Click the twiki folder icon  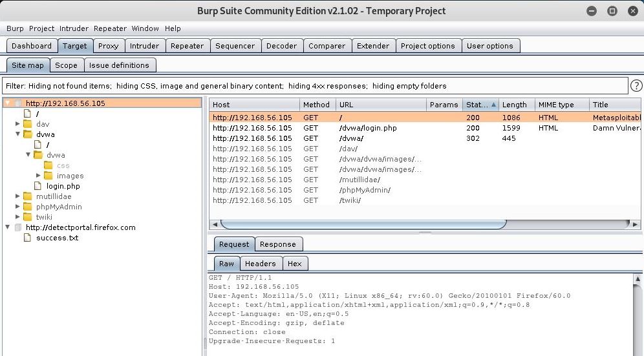[28, 217]
